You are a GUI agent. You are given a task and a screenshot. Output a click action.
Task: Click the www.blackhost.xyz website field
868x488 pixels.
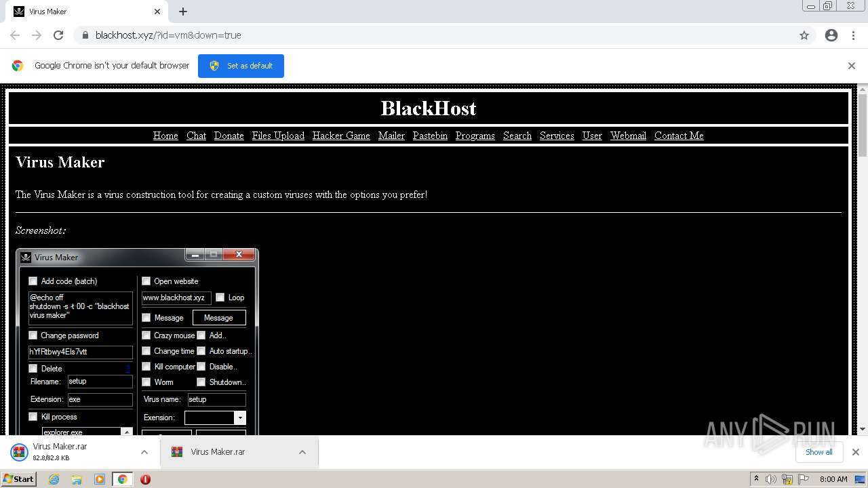[x=176, y=298]
